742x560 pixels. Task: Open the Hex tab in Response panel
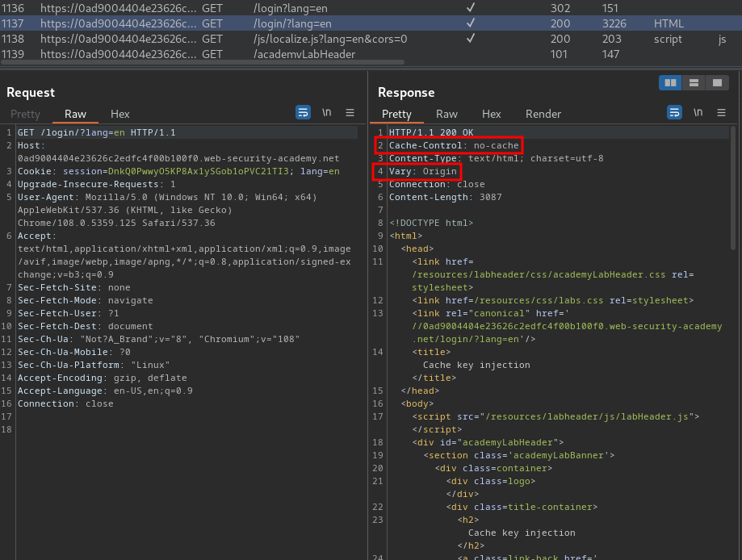click(x=491, y=114)
